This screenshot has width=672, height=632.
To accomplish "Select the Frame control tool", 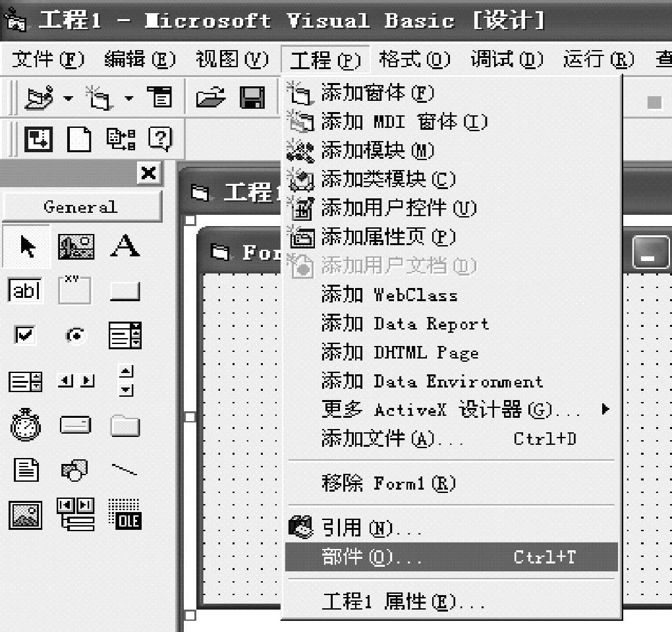I will coord(74,290).
